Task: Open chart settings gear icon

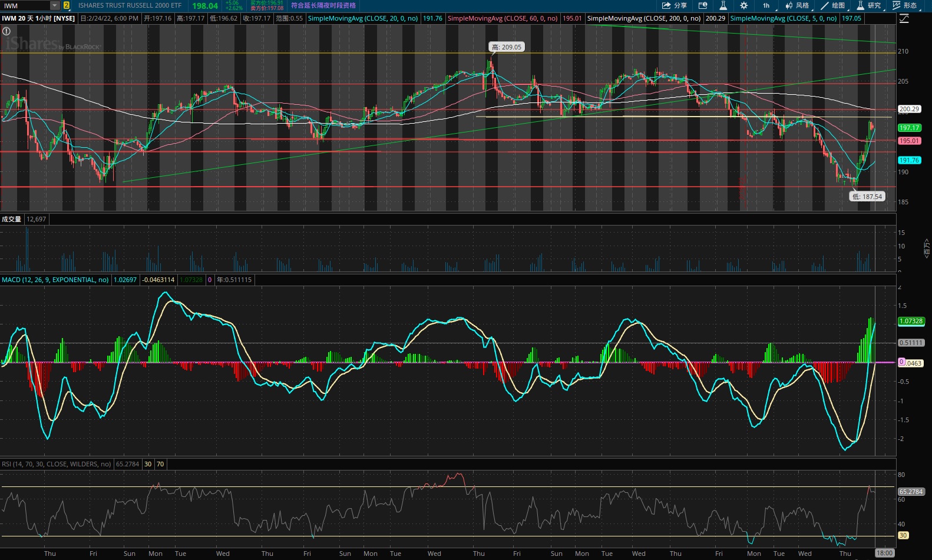Action: click(x=744, y=5)
